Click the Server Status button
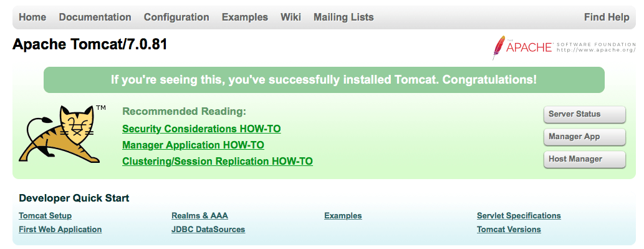This screenshot has width=644, height=249. [584, 114]
